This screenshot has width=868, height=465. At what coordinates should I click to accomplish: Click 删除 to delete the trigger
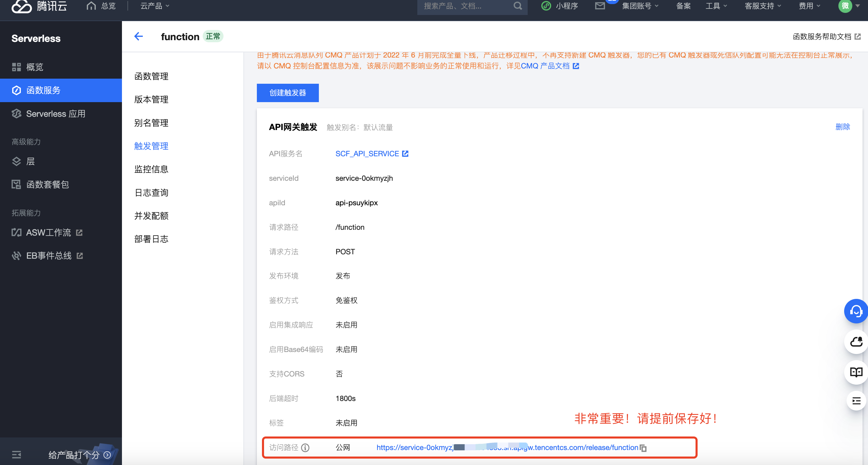click(843, 127)
